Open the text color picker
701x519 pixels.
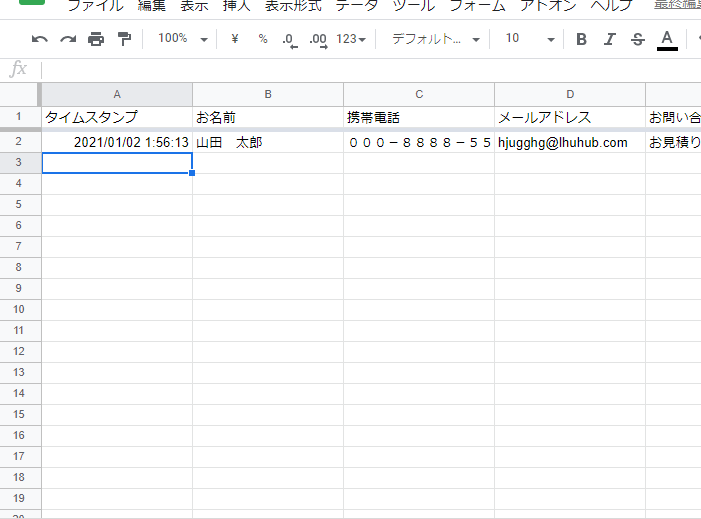tap(667, 40)
